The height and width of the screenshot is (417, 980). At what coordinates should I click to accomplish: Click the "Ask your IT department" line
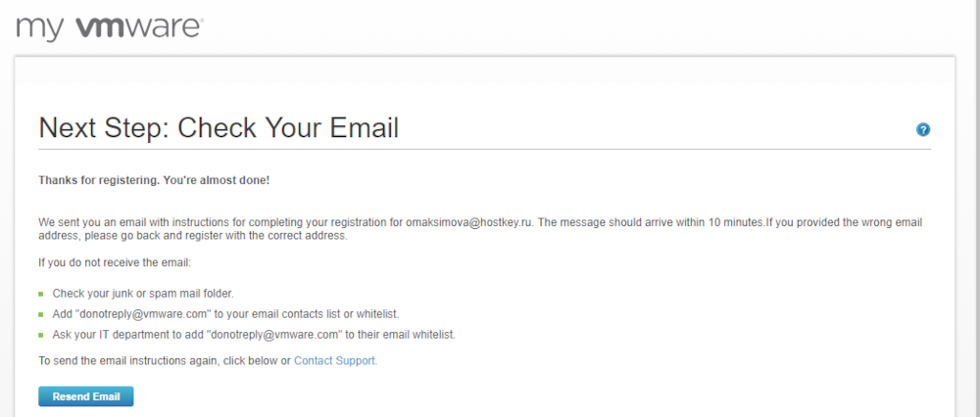click(254, 335)
